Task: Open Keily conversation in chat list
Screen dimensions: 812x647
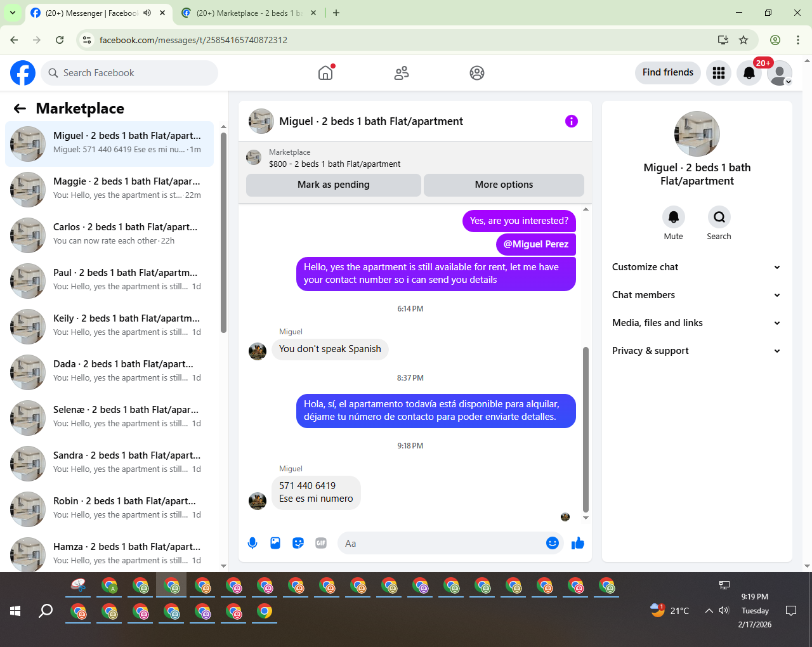Action: click(x=110, y=327)
